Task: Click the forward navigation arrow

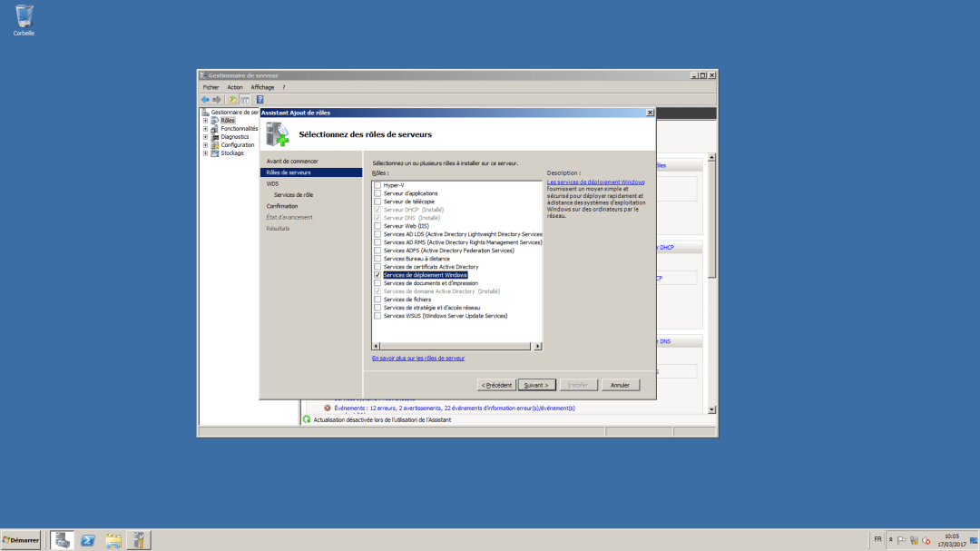Action: (x=215, y=99)
